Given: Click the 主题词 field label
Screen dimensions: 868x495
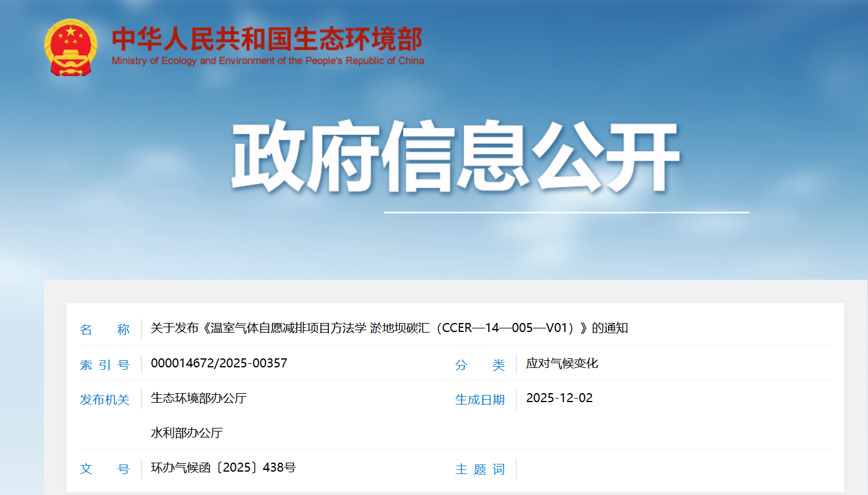Looking at the screenshot, I should coord(480,469).
